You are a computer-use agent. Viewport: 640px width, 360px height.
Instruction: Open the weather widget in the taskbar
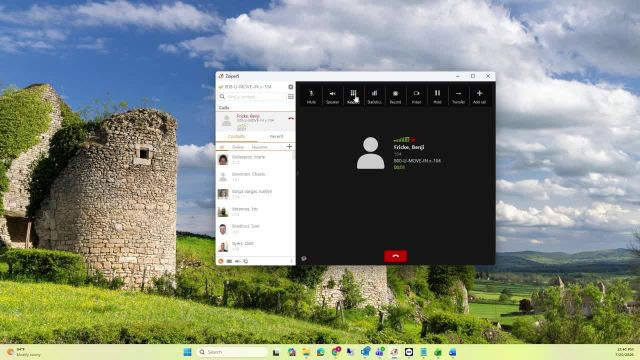click(24, 352)
